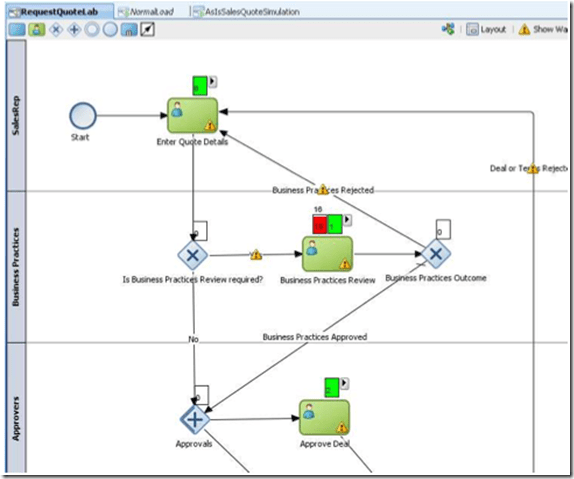Click the 'Business Practices Rejected' label text
The height and width of the screenshot is (479, 574).
[x=323, y=190]
